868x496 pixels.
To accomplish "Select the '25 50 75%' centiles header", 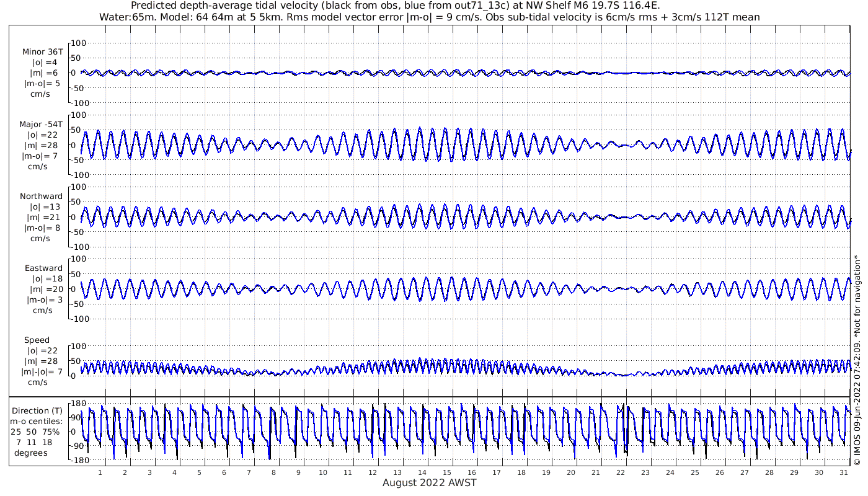I will pos(35,432).
